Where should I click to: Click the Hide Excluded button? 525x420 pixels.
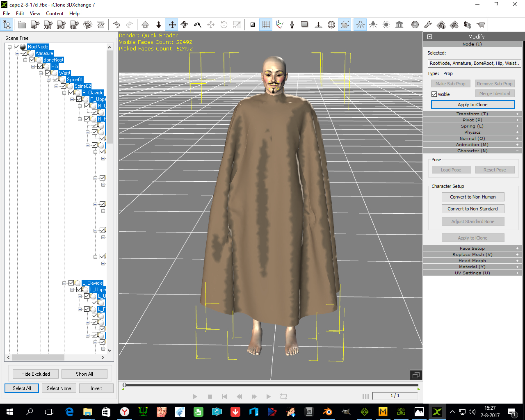[x=36, y=374]
